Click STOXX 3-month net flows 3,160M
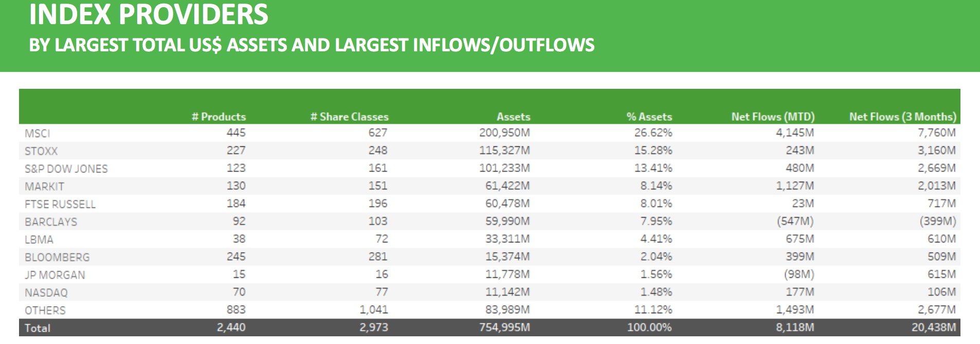980x344 pixels. point(937,150)
